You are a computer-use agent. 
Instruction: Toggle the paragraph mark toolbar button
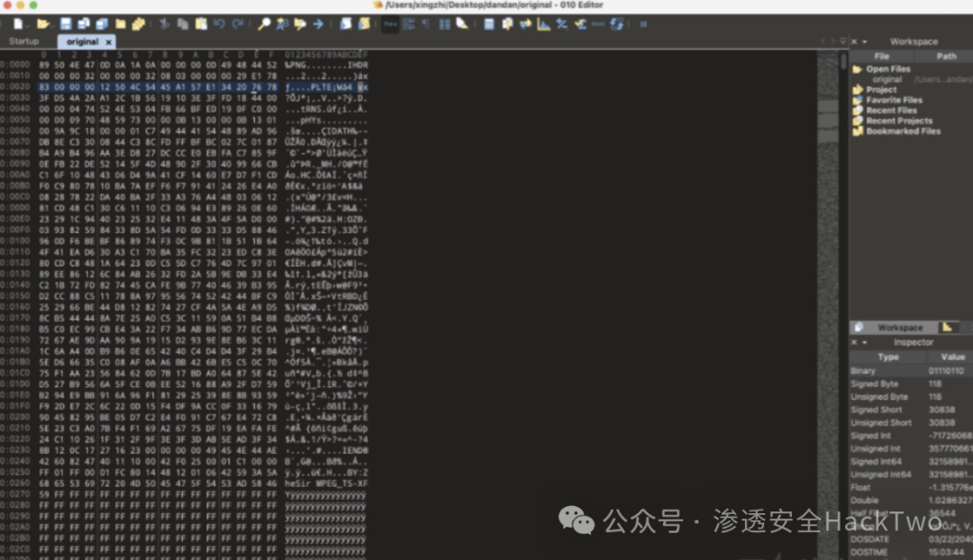pyautogui.click(x=425, y=24)
